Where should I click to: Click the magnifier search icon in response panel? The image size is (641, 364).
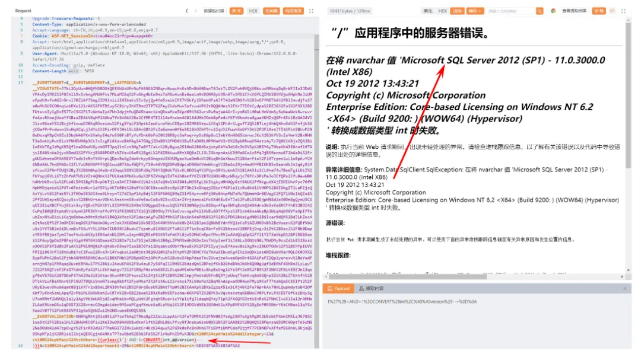point(540,10)
